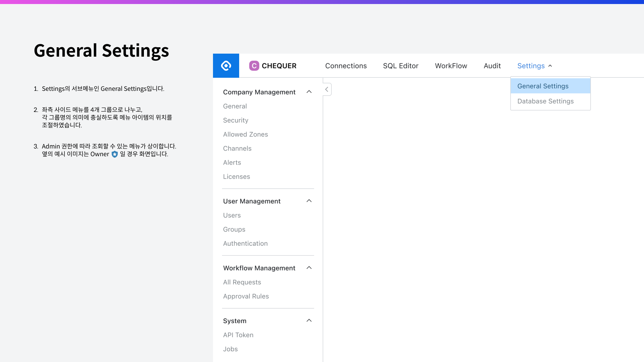Open Allowed Zones in the sidebar

[x=245, y=134]
